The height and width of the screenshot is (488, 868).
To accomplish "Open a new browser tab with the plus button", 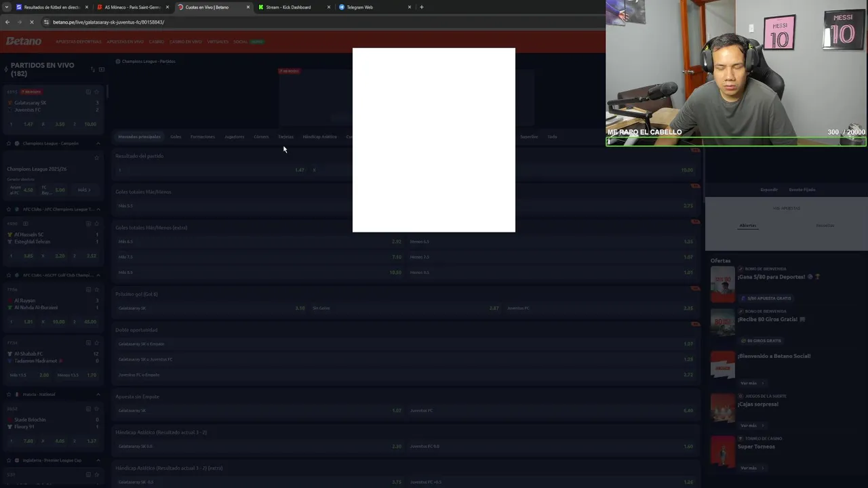I will tap(421, 7).
